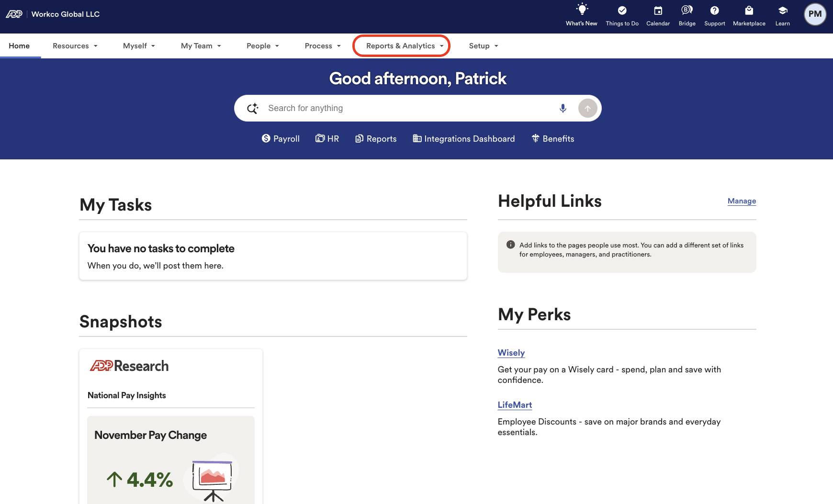Screen dimensions: 833x504
Task: Click 'You have no tasks to complete'
Action: [161, 248]
